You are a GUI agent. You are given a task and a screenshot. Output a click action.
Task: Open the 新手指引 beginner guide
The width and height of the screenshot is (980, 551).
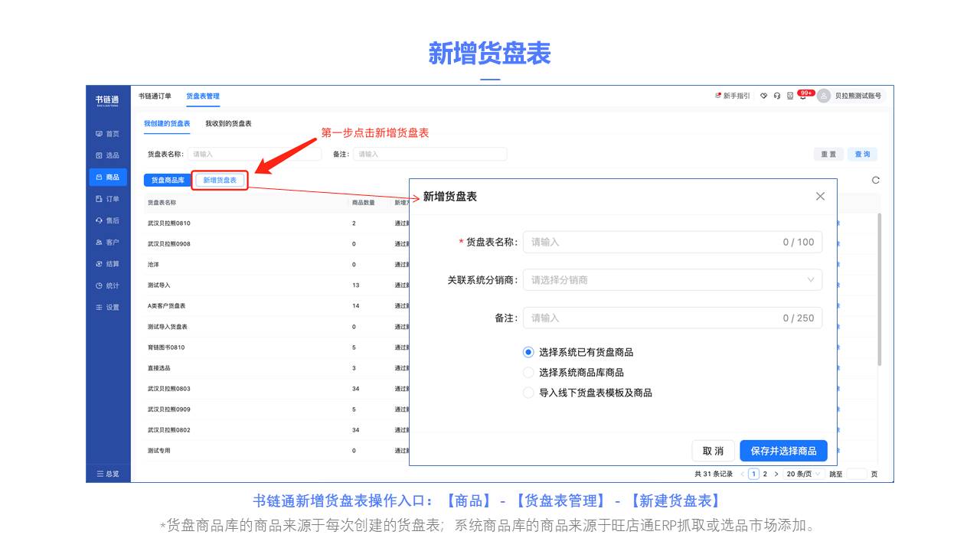733,96
